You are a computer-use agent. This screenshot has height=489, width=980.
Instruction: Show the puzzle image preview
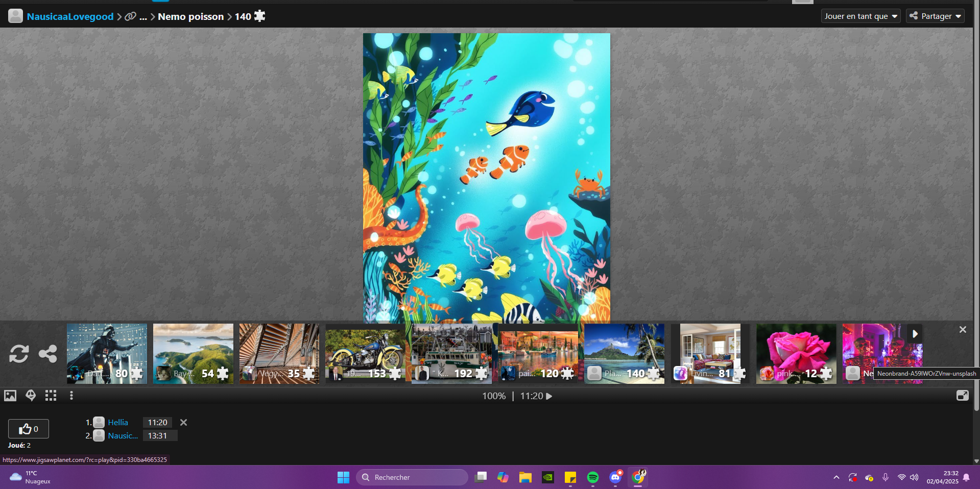tap(10, 396)
